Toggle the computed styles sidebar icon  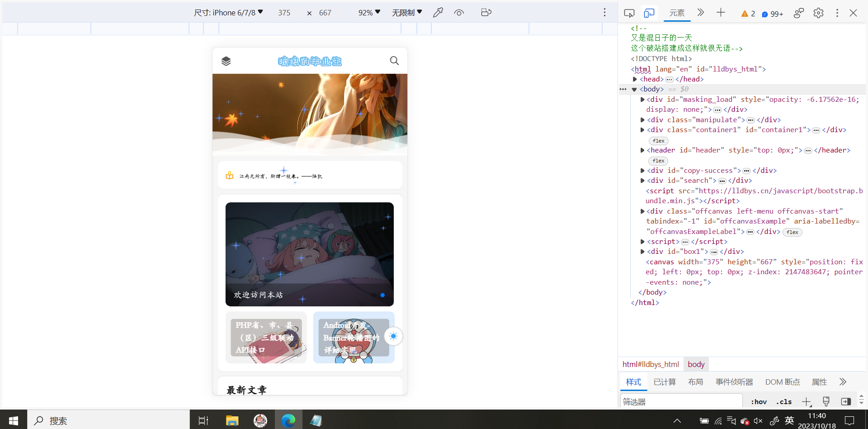(846, 401)
